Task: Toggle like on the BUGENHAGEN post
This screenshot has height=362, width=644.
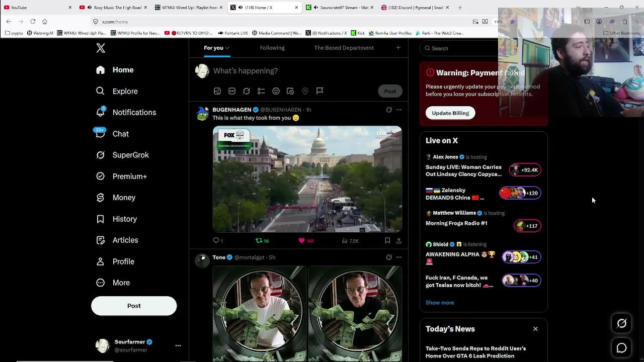Action: coord(306,241)
